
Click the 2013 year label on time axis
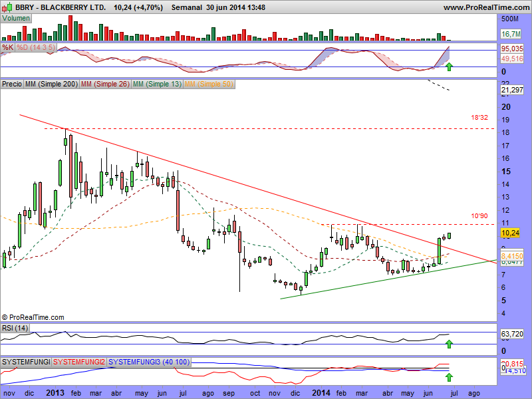(x=55, y=393)
